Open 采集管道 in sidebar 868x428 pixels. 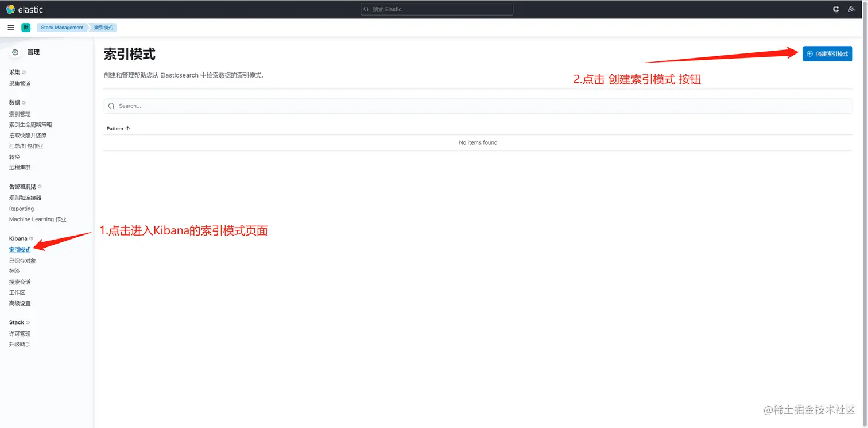(20, 84)
